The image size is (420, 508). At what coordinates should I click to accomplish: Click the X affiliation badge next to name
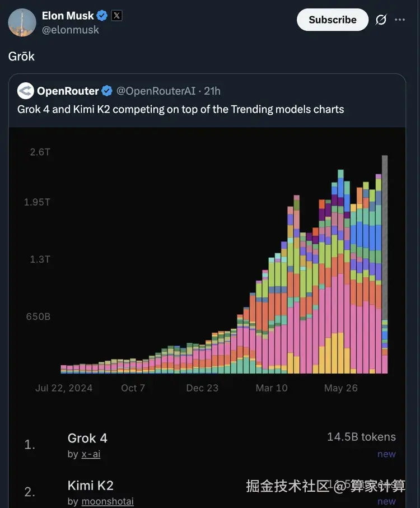[x=116, y=16]
